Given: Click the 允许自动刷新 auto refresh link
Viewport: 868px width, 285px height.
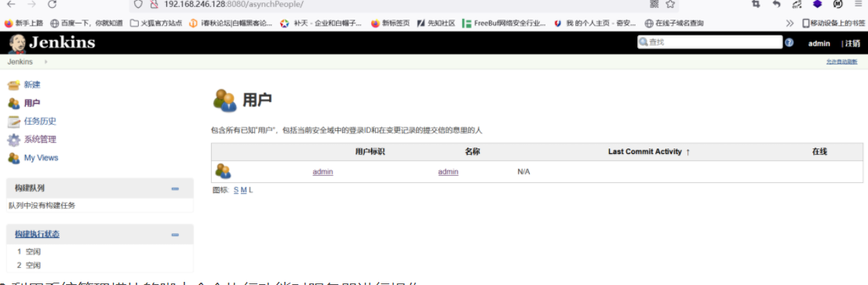Looking at the screenshot, I should (841, 62).
